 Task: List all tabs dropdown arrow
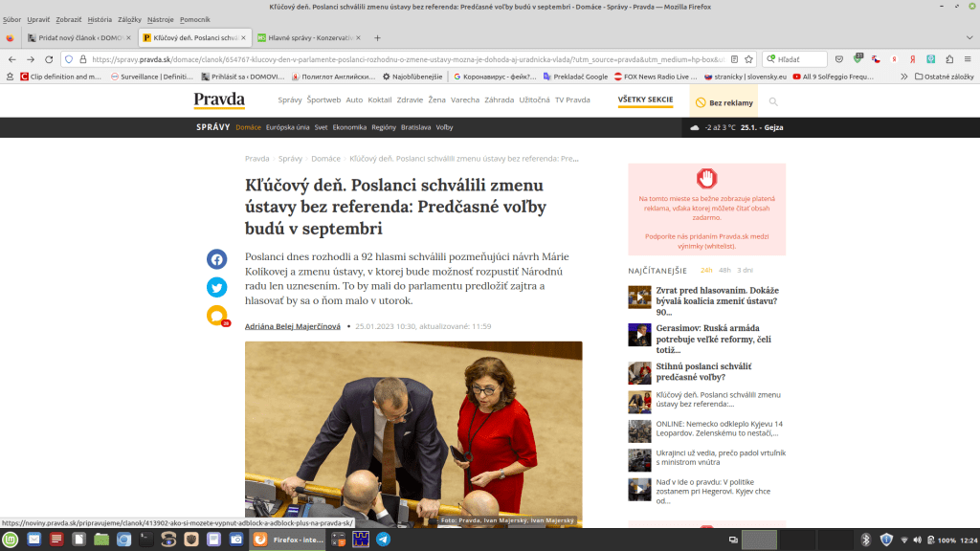[x=969, y=38]
